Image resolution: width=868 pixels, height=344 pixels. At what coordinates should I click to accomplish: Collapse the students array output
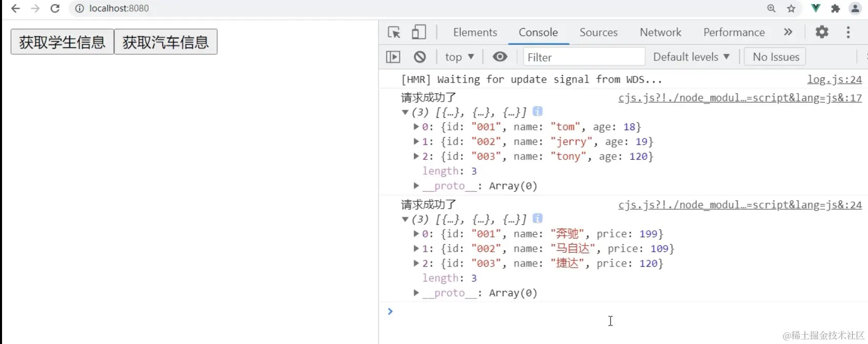pyautogui.click(x=405, y=112)
